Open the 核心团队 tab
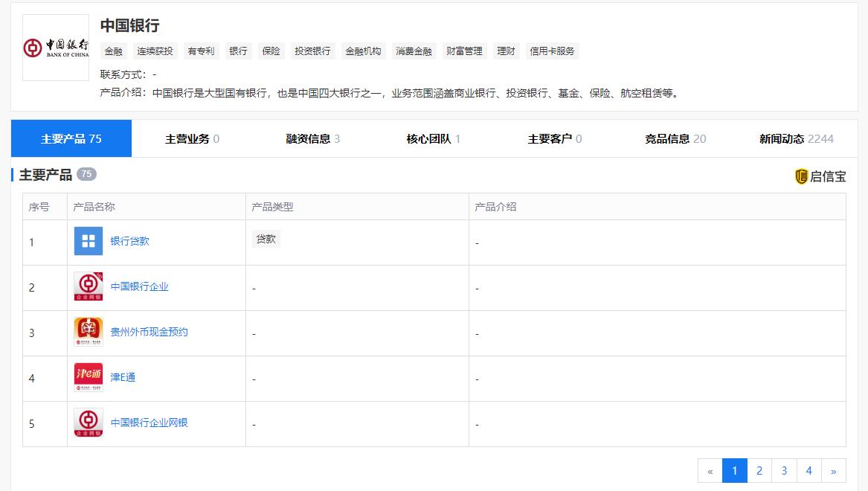The height and width of the screenshot is (491, 868). [434, 138]
